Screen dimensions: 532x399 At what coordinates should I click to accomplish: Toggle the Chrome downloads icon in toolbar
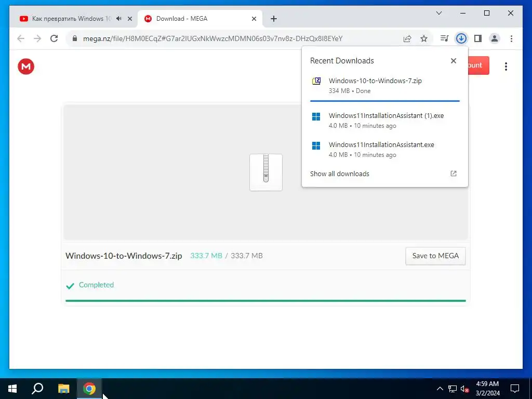461,38
